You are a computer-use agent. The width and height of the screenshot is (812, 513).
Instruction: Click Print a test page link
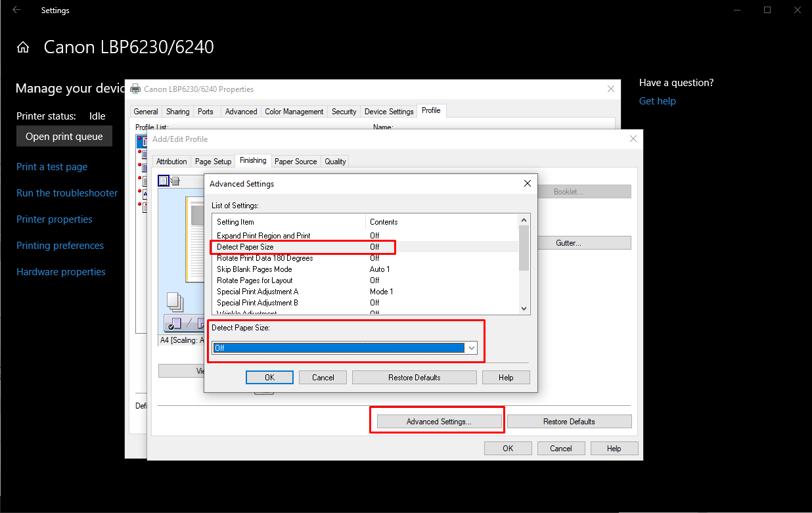point(52,167)
